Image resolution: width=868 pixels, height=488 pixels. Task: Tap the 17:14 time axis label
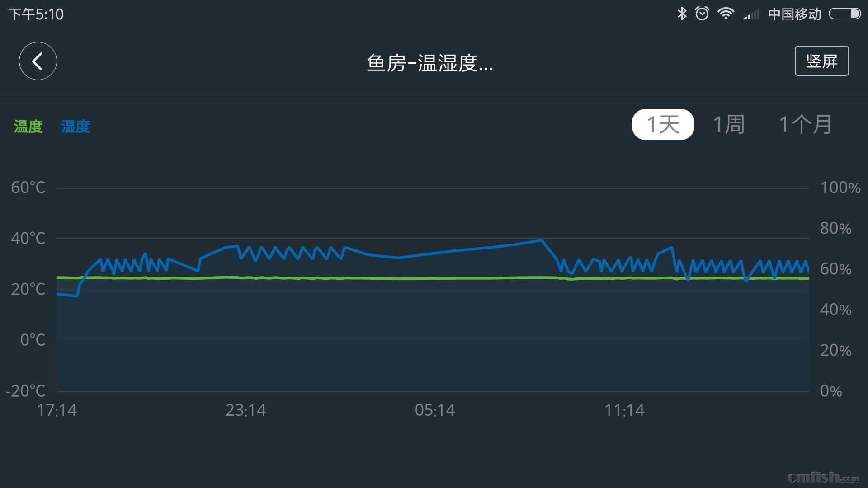coord(57,410)
